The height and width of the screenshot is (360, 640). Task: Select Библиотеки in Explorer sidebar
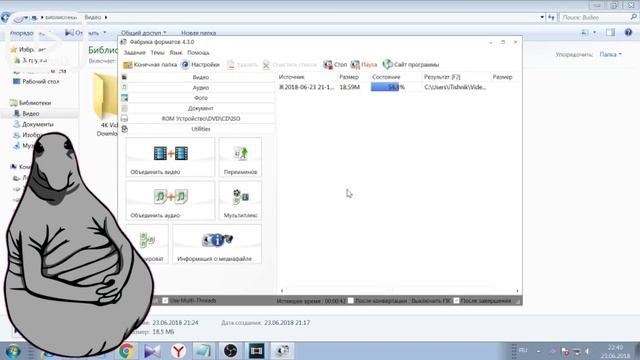click(x=31, y=103)
